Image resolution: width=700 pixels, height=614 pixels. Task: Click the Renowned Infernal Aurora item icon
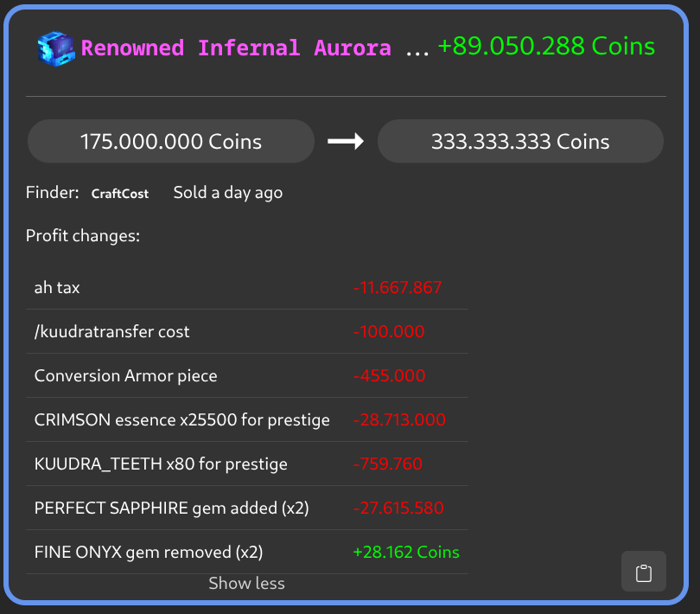56,48
